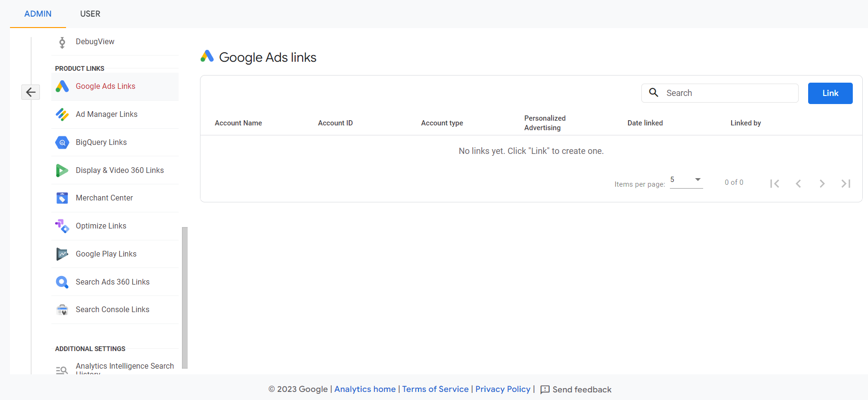Click the "No links yet" message
868x400 pixels.
coord(531,151)
